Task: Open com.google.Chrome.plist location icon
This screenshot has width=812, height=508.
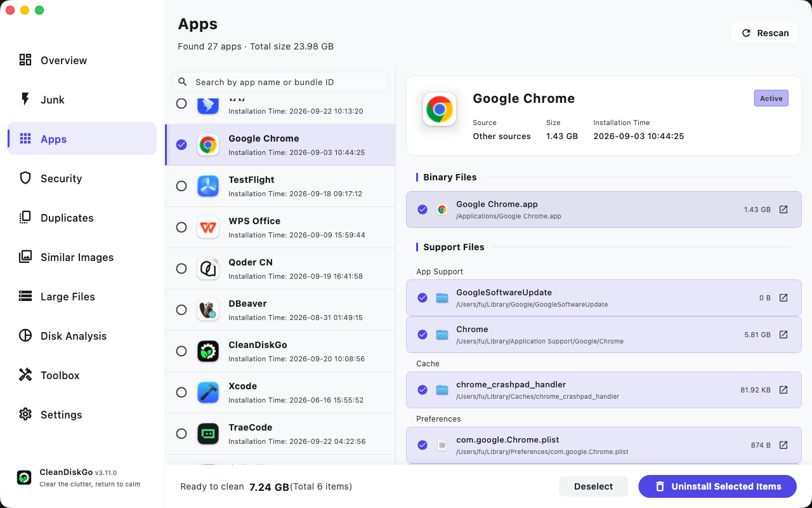Action: 783,445
